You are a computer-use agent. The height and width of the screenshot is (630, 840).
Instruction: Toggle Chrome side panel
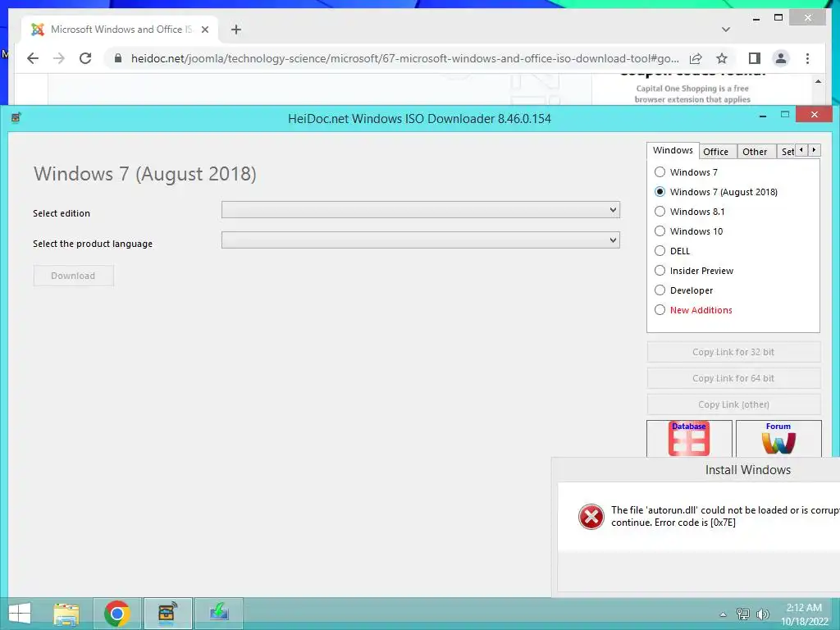(755, 58)
